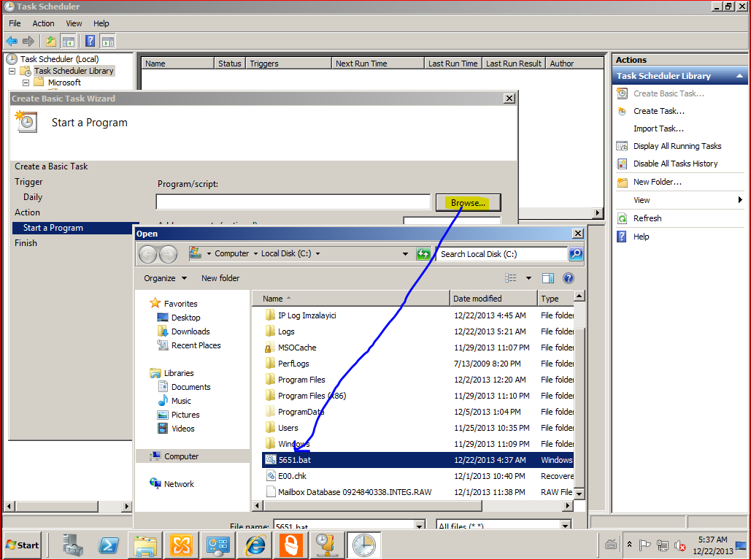Click the Browse... button
This screenshot has width=751, height=560.
point(468,203)
